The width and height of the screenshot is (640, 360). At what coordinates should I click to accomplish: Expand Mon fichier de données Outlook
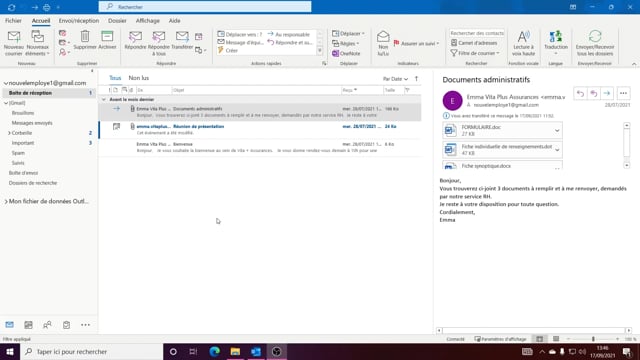point(6,202)
